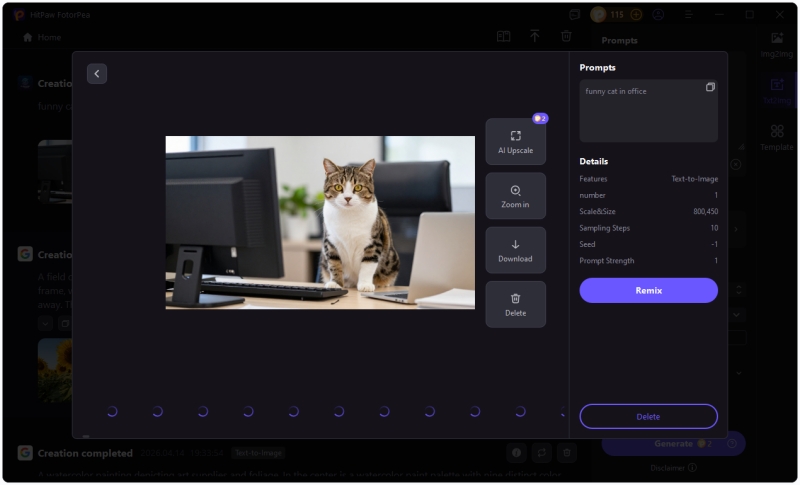Select Txt2Img tab in background sidebar
Viewport: 800px width, 485px height.
point(777,91)
